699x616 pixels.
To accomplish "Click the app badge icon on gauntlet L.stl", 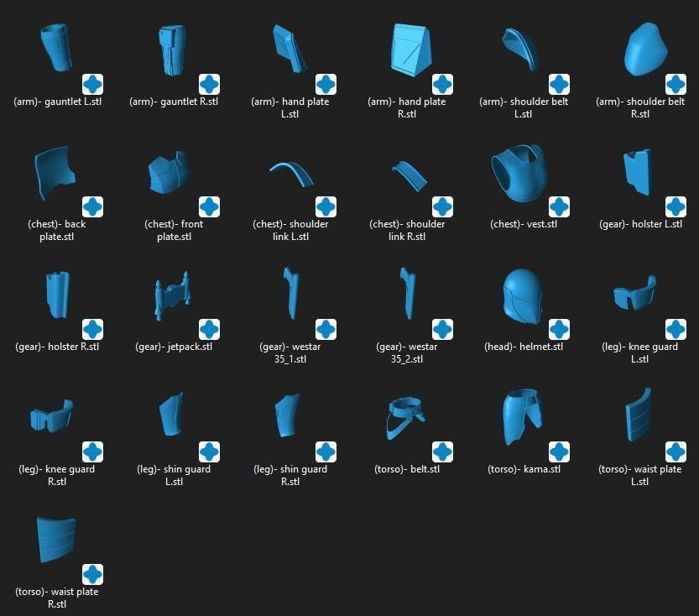I will coord(92,84).
